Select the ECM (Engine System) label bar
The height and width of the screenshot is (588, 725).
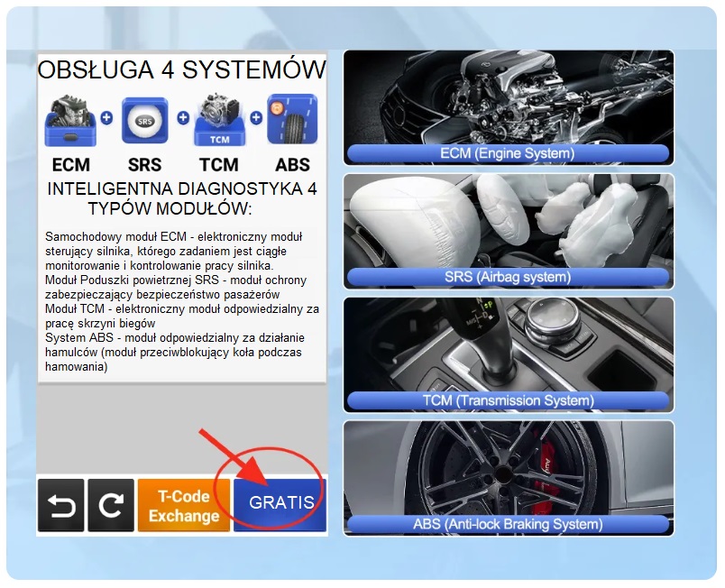point(508,153)
